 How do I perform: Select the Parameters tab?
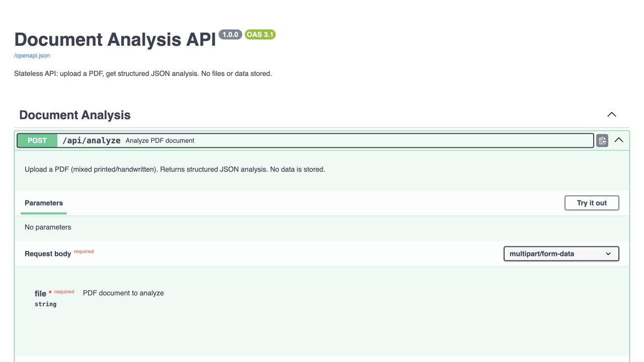coord(44,203)
